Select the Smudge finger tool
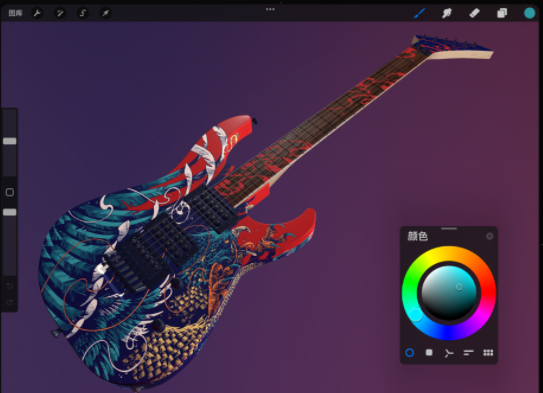This screenshot has width=543, height=393. tap(447, 13)
